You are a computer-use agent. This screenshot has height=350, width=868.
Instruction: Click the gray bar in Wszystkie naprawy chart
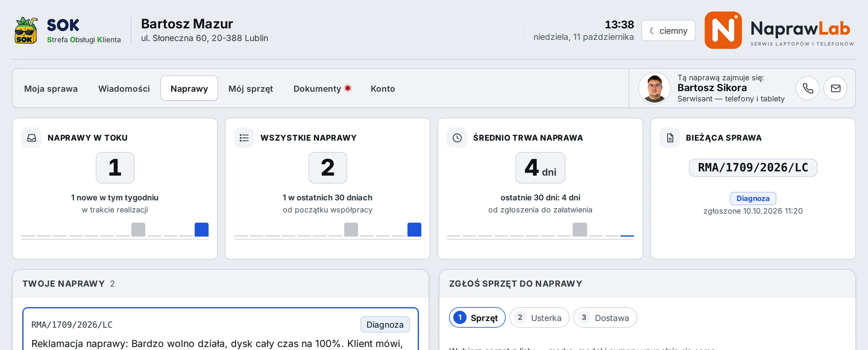pyautogui.click(x=351, y=229)
